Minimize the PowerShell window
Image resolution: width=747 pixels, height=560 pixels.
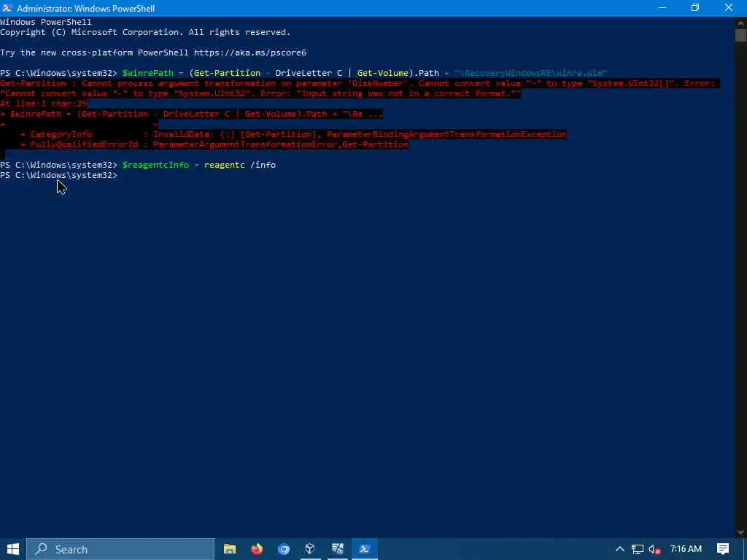click(662, 8)
